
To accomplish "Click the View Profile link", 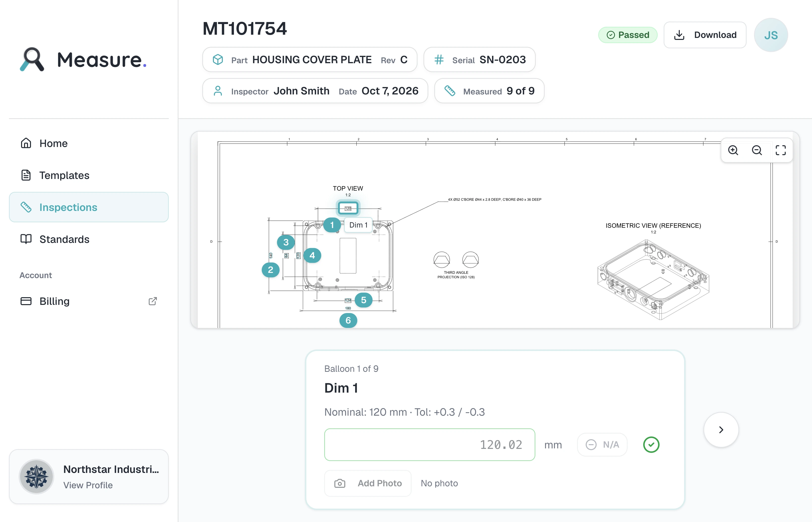I will click(x=88, y=485).
